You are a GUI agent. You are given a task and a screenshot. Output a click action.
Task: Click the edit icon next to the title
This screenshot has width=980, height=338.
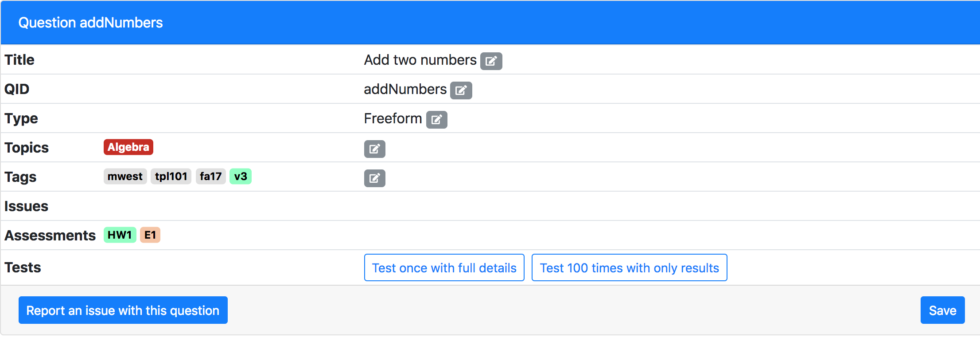click(x=491, y=61)
